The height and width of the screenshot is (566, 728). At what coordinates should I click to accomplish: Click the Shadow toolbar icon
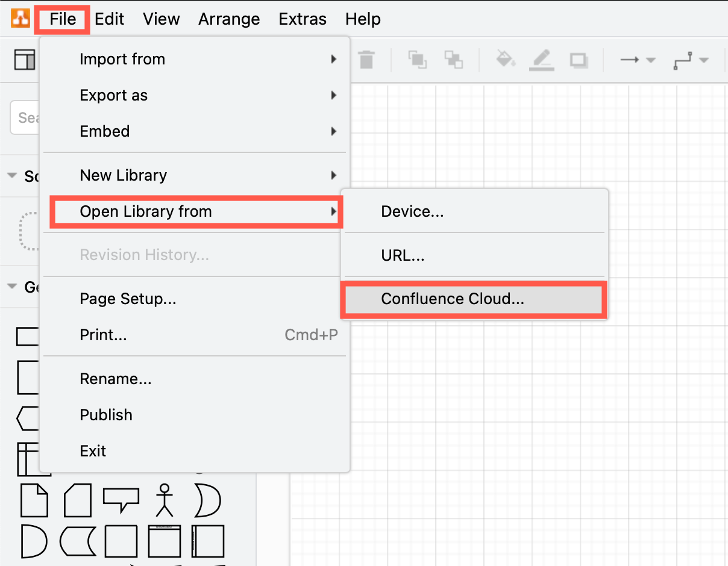(578, 60)
